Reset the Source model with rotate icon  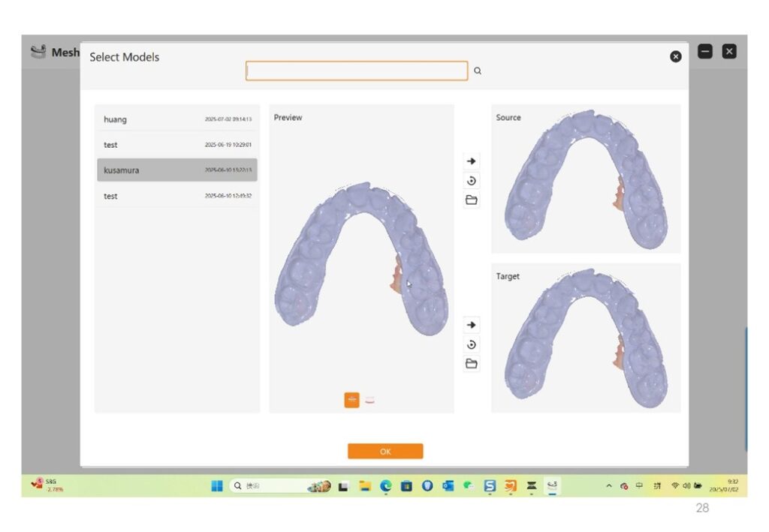click(472, 181)
